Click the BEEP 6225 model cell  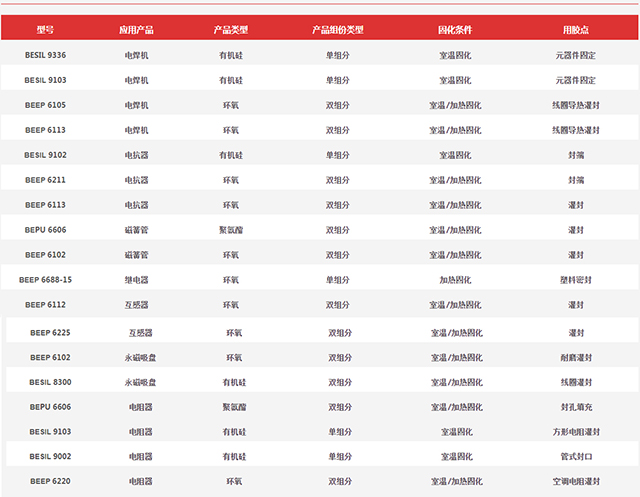click(x=49, y=332)
